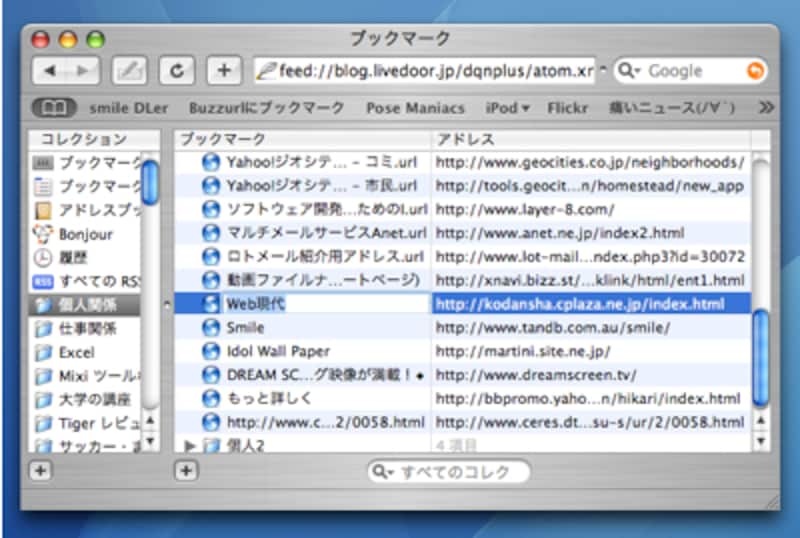
Task: Open bottom search field magnifier dropdown
Action: [383, 472]
